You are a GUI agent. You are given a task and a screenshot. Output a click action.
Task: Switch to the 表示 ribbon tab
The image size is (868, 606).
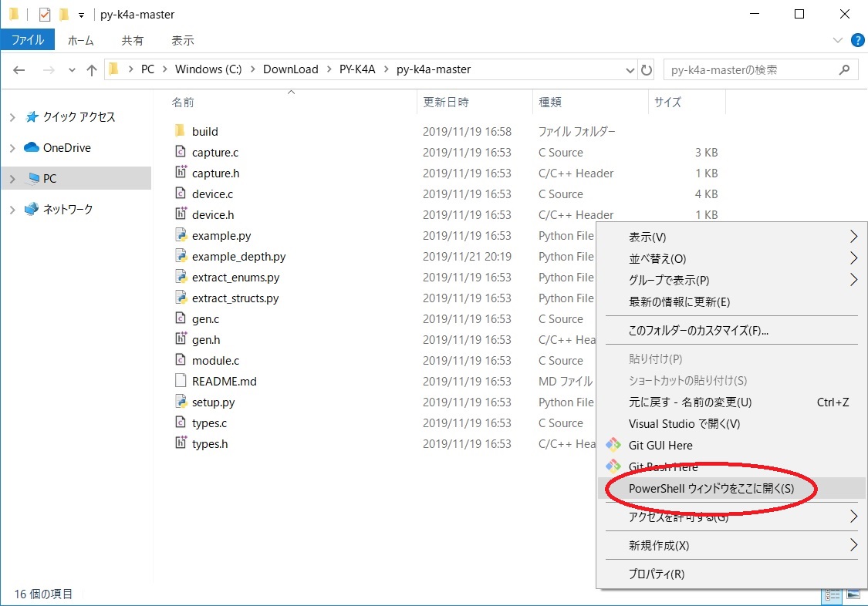[182, 40]
